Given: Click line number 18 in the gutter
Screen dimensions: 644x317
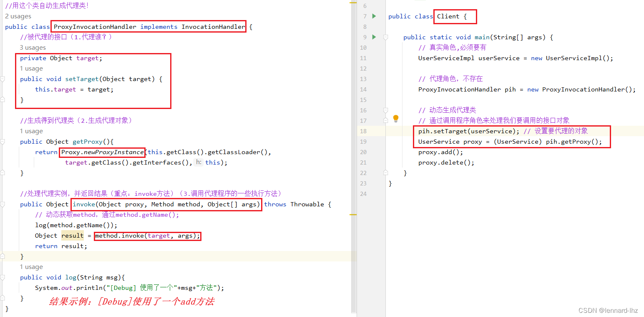Looking at the screenshot, I should (x=363, y=131).
